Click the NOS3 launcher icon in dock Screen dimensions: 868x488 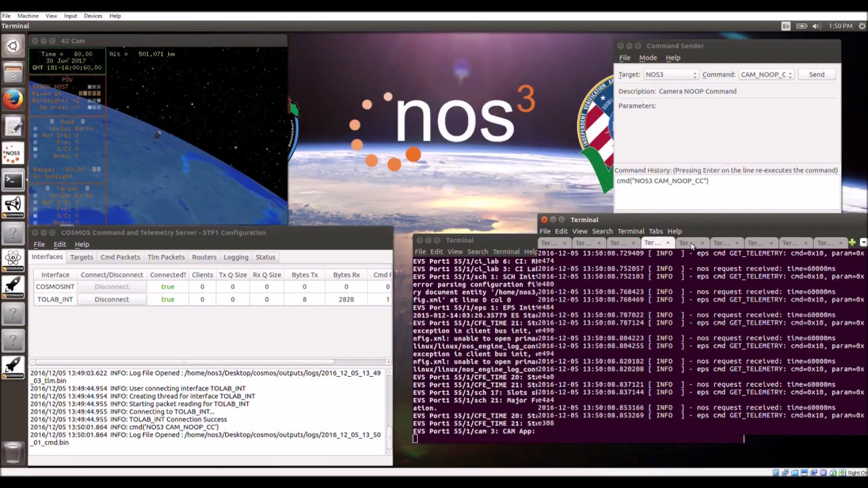13,153
